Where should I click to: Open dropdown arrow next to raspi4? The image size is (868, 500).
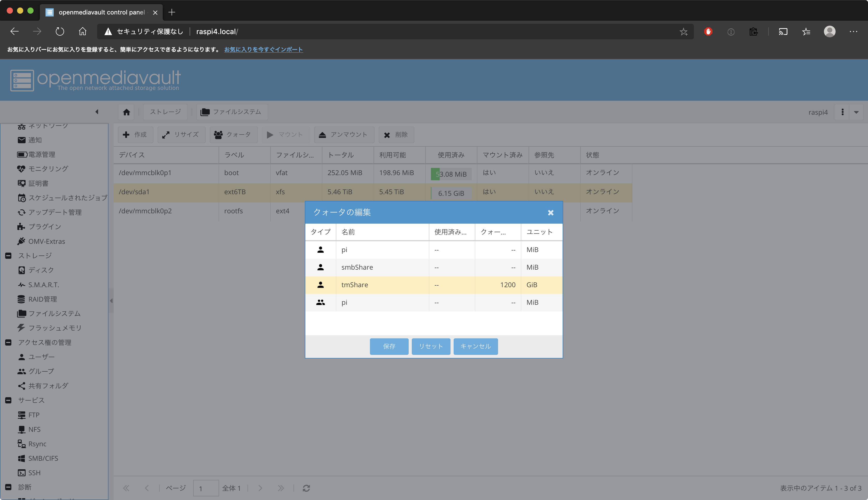pyautogui.click(x=856, y=112)
